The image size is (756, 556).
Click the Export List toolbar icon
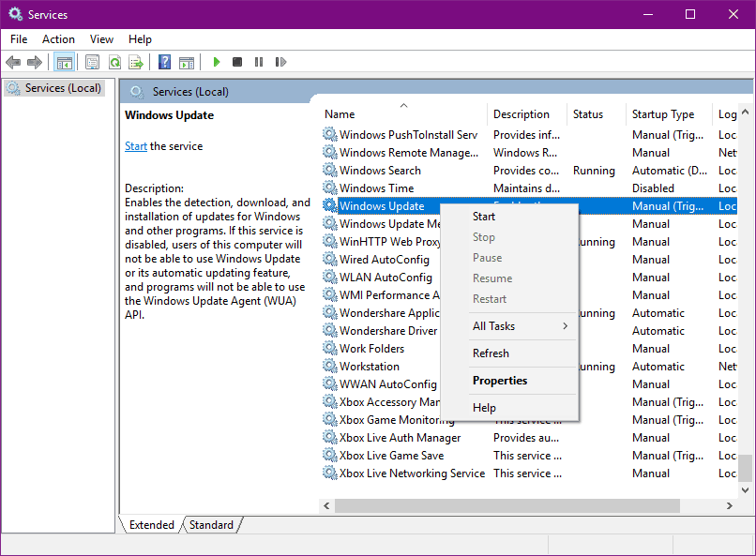(136, 62)
